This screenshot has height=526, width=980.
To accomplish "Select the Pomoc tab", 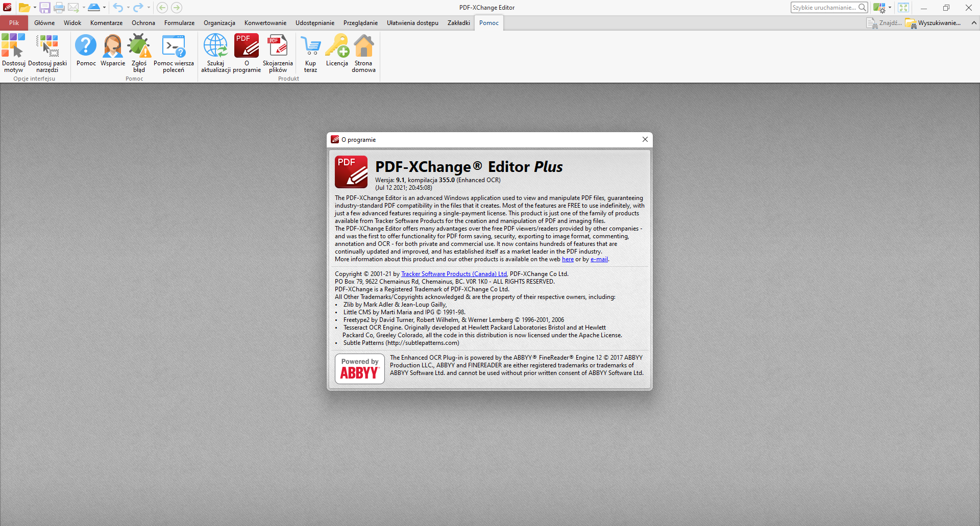I will [489, 23].
